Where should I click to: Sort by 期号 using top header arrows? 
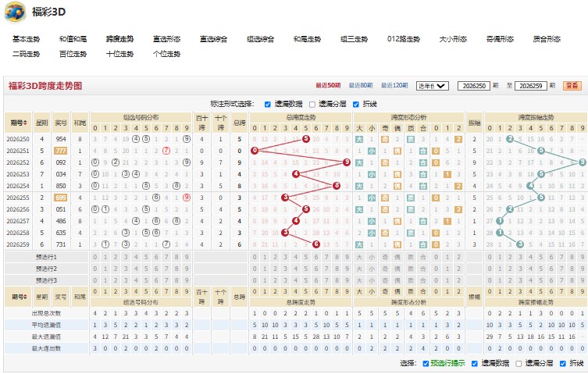pyautogui.click(x=25, y=123)
